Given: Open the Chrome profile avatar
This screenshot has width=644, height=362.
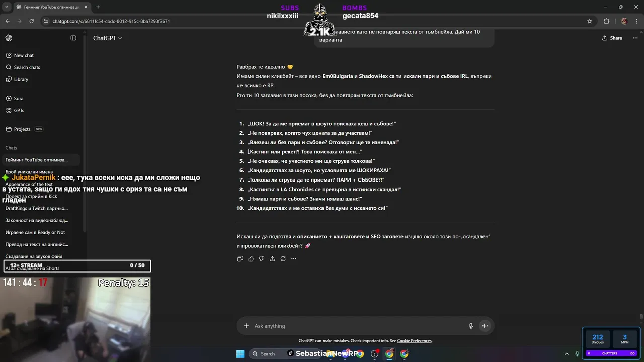Looking at the screenshot, I should click(624, 21).
